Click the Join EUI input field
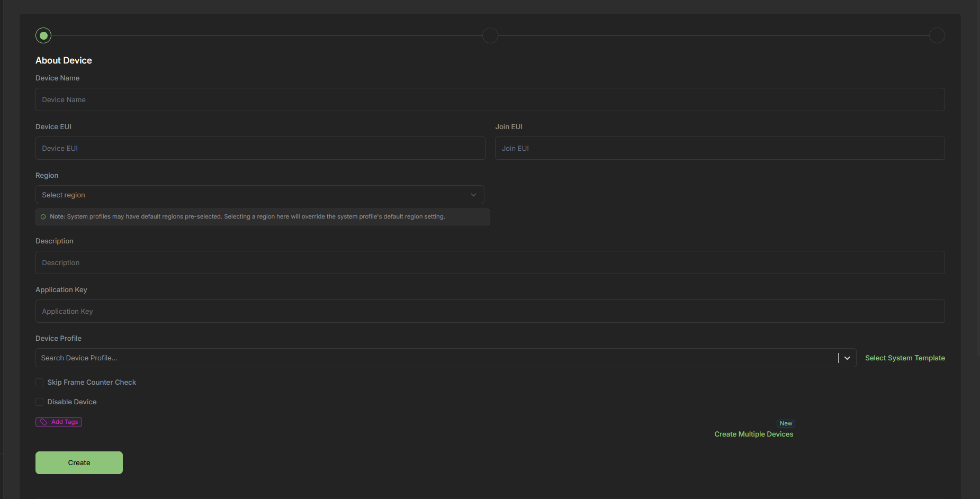The image size is (980, 499). (719, 148)
